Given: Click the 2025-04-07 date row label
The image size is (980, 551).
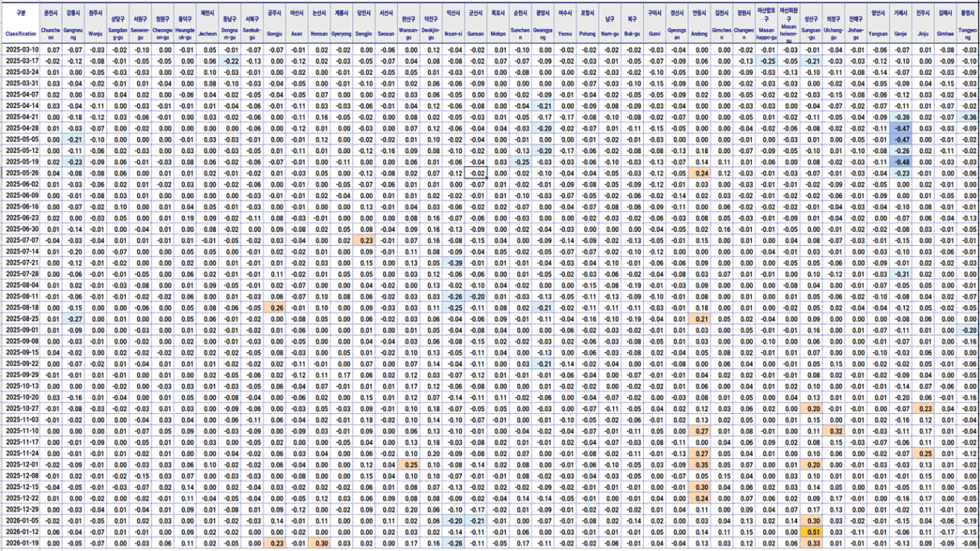Looking at the screenshot, I should coord(21,95).
